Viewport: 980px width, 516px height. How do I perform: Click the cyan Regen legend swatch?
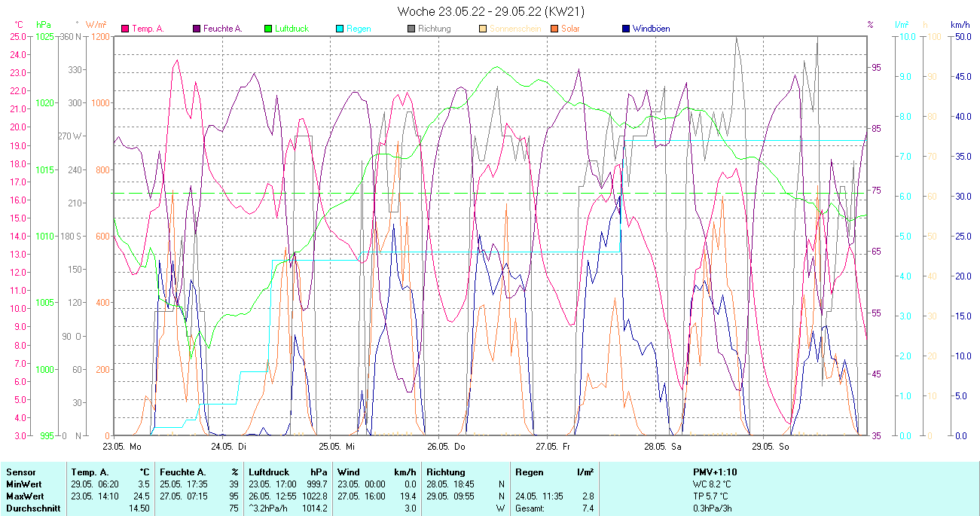click(x=340, y=29)
